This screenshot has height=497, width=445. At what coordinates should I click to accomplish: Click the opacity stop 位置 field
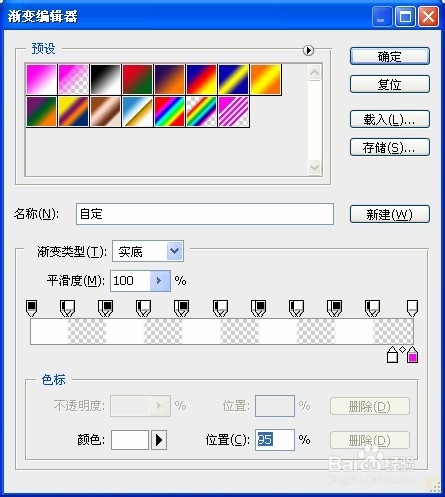275,406
